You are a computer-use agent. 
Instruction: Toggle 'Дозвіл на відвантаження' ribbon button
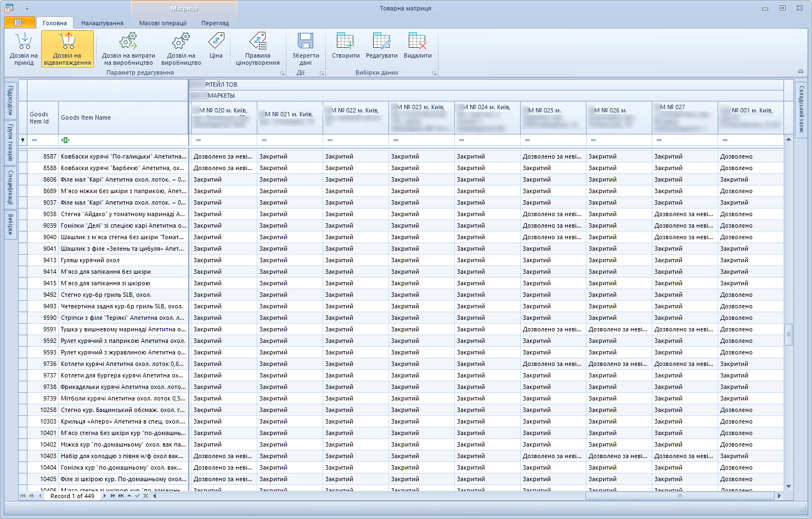tap(67, 49)
